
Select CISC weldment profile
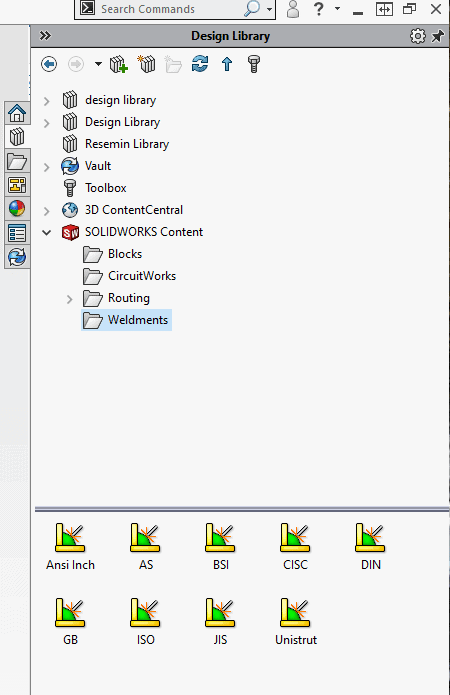click(x=295, y=547)
